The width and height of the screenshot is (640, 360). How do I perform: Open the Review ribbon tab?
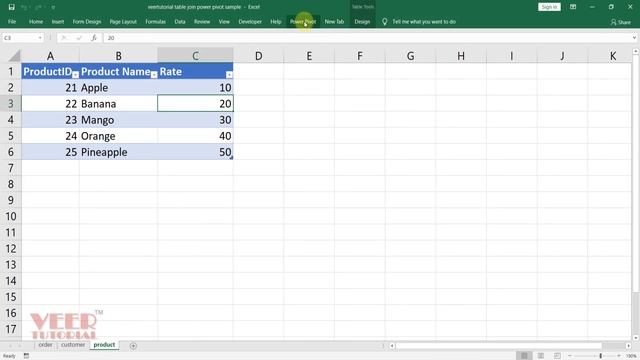point(202,22)
